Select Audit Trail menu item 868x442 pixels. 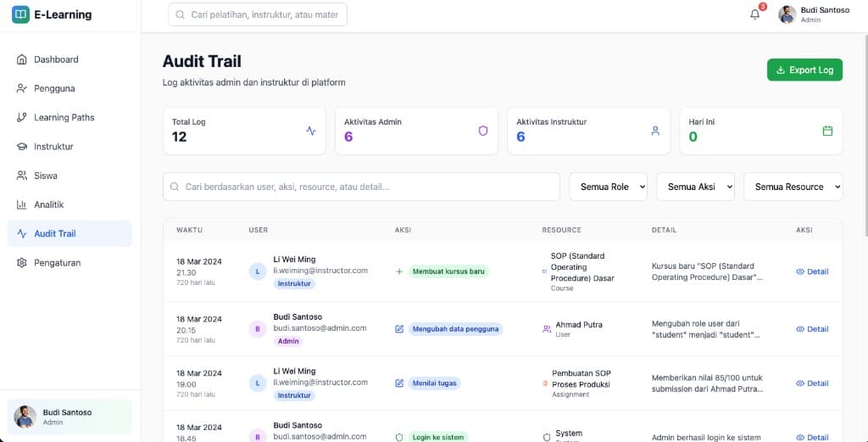pyautogui.click(x=70, y=234)
